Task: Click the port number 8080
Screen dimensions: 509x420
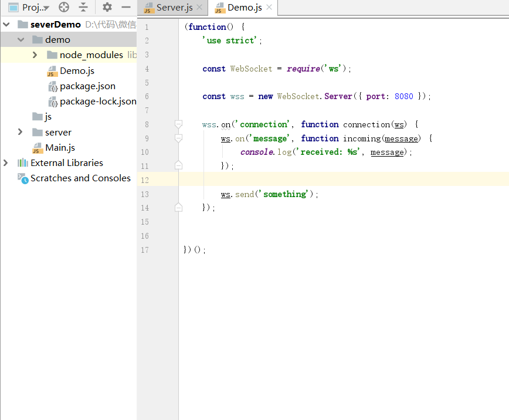Action: [x=404, y=96]
